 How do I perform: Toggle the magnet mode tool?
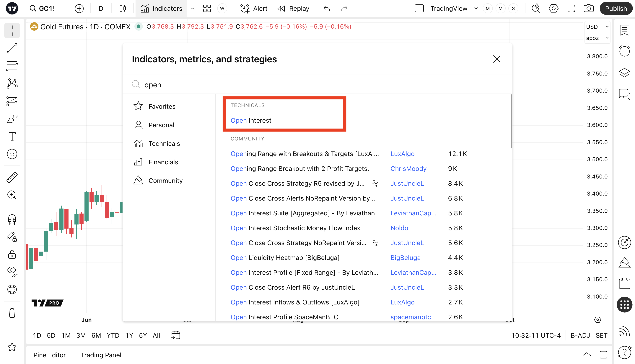12,219
